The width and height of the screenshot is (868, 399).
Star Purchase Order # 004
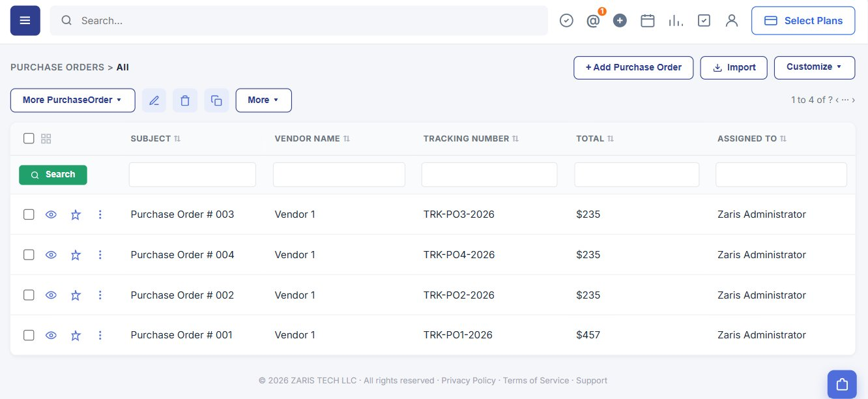coord(76,255)
